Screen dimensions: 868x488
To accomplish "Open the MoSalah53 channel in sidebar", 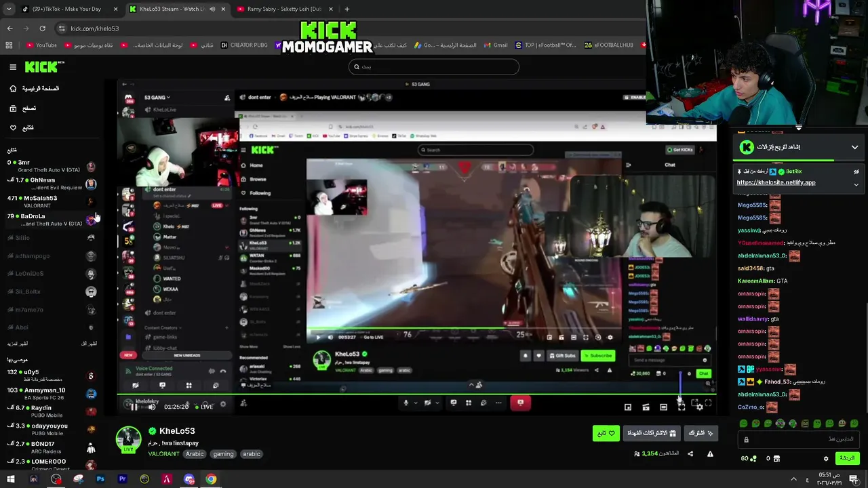I will click(x=52, y=201).
